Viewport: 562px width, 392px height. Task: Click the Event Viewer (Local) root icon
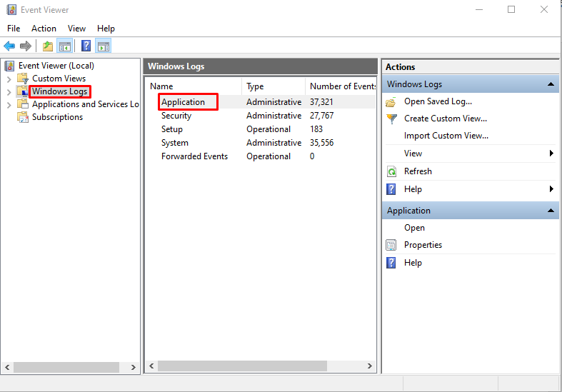10,66
